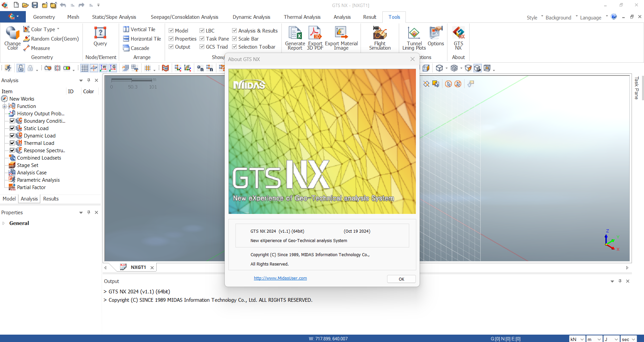Click the GTS NX About icon
The image size is (644, 342).
pyautogui.click(x=459, y=38)
